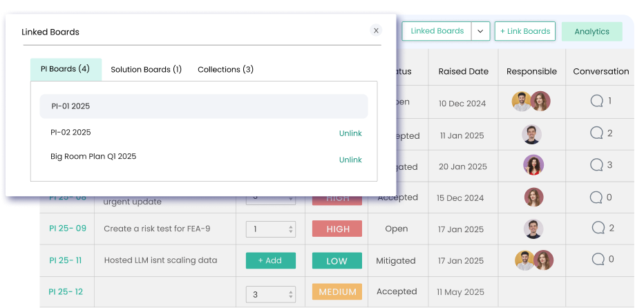Expand the Linked Boards dropdown arrow

[481, 31]
